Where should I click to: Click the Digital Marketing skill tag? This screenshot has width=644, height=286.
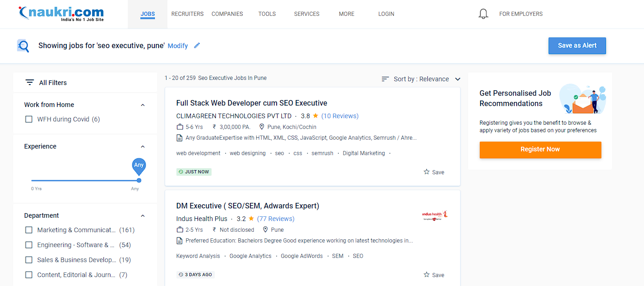[364, 153]
